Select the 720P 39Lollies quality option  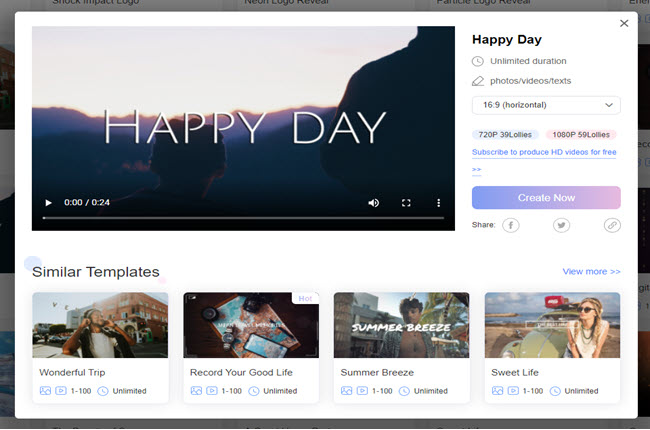click(x=505, y=134)
